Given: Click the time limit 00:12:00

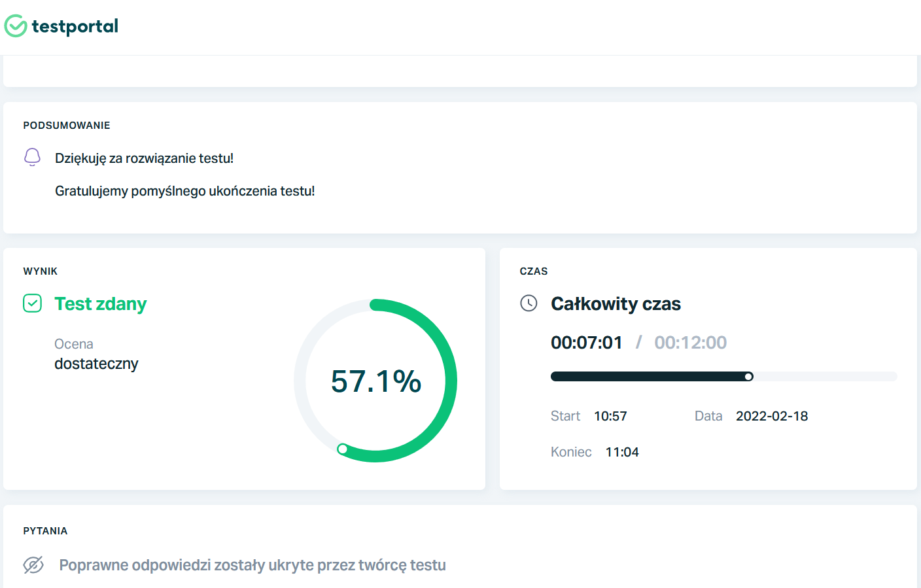Looking at the screenshot, I should pyautogui.click(x=690, y=343).
